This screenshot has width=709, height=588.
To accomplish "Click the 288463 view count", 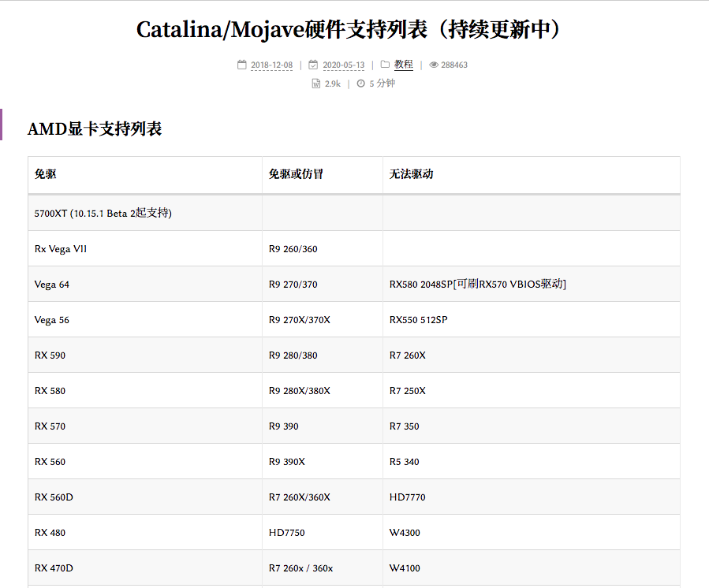I will [x=454, y=65].
